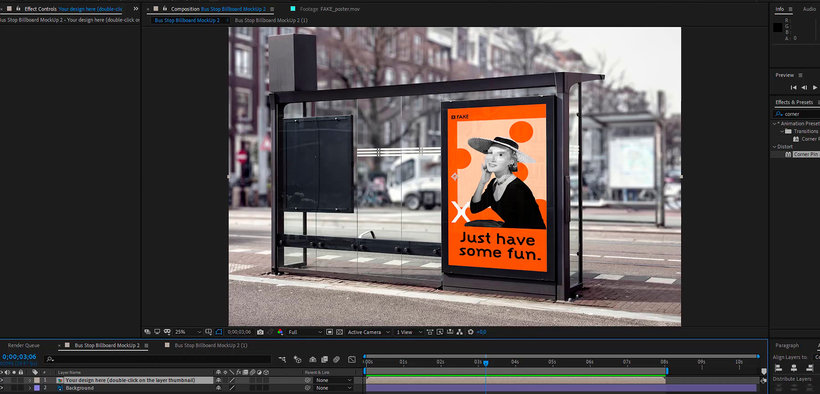This screenshot has height=394, width=820.
Task: Click the current time display 0;00;03;06
Action: pos(19,357)
